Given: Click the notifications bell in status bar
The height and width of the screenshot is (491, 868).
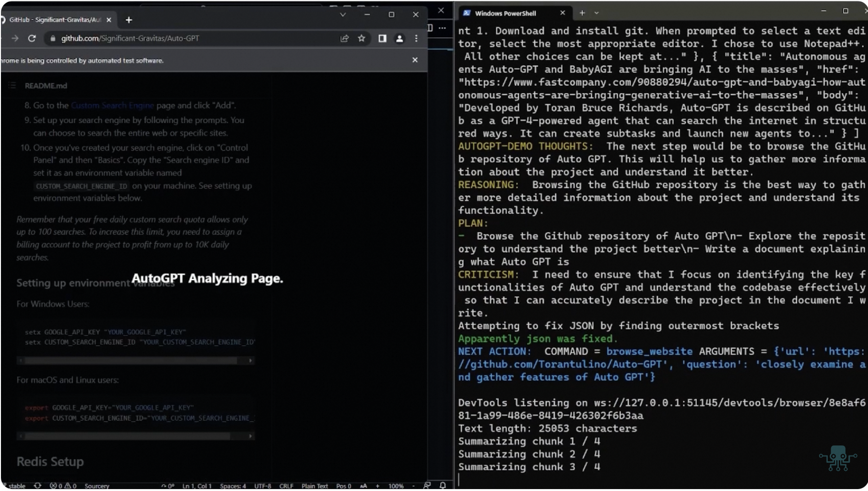Looking at the screenshot, I should pos(443,485).
